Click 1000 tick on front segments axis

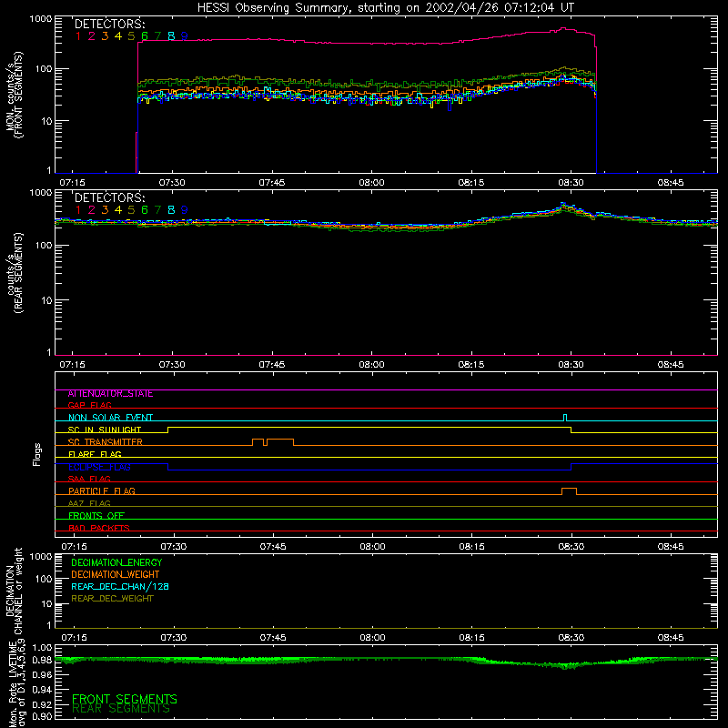41,19
